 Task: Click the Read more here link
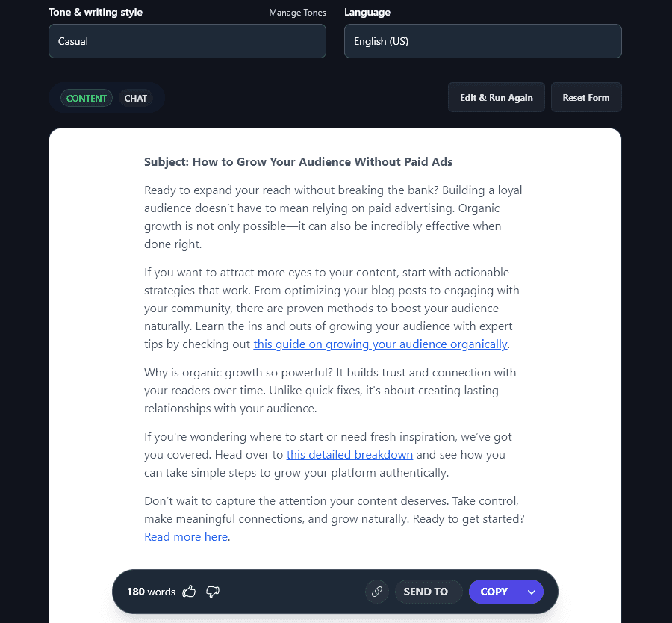pos(185,536)
